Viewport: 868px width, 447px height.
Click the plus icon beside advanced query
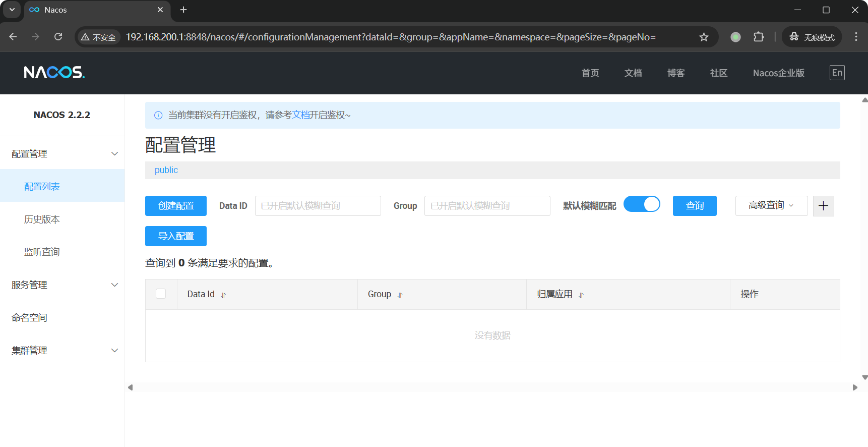[x=823, y=206]
